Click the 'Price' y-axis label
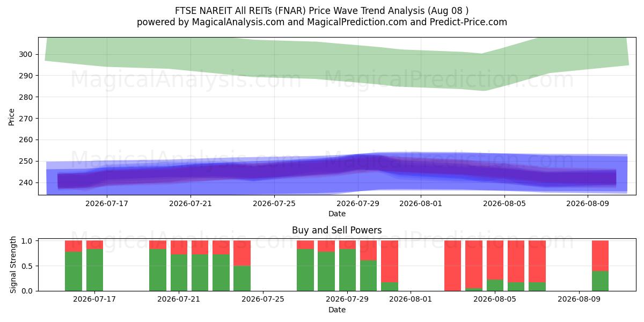This screenshot has height=322, width=644. click(x=12, y=116)
